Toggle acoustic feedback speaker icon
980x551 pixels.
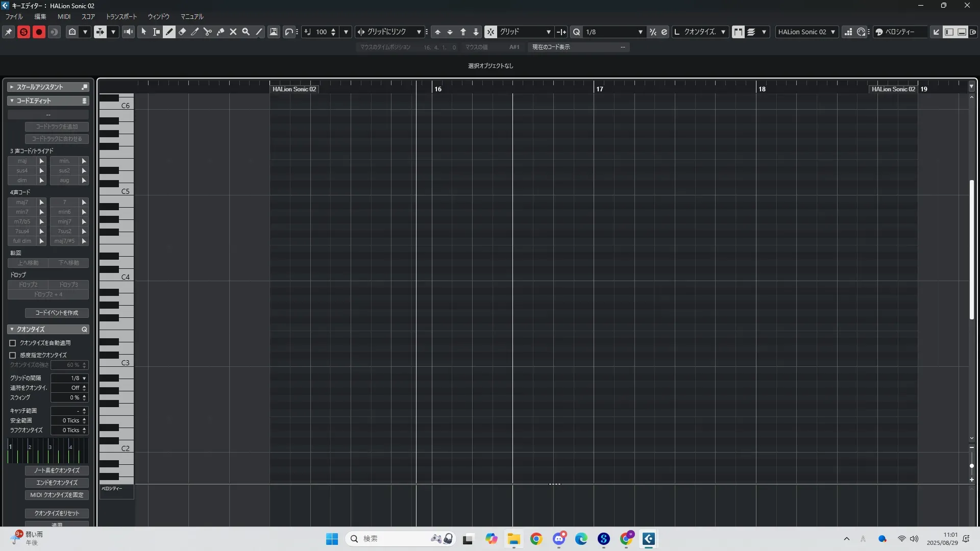tap(129, 32)
